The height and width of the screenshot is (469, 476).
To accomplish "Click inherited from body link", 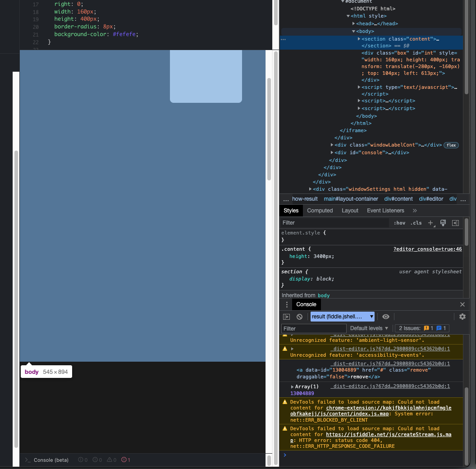I will (324, 295).
